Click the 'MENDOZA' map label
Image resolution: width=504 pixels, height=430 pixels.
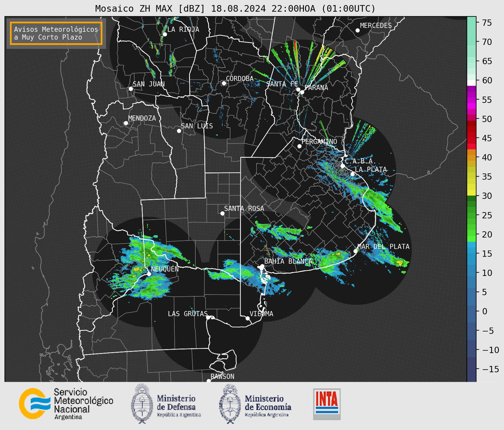click(x=142, y=118)
